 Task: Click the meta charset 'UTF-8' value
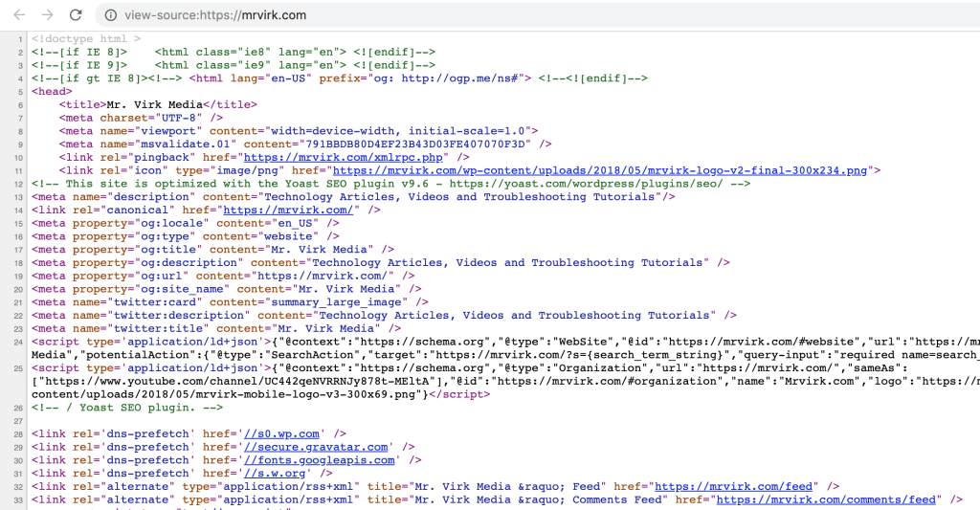(178, 118)
